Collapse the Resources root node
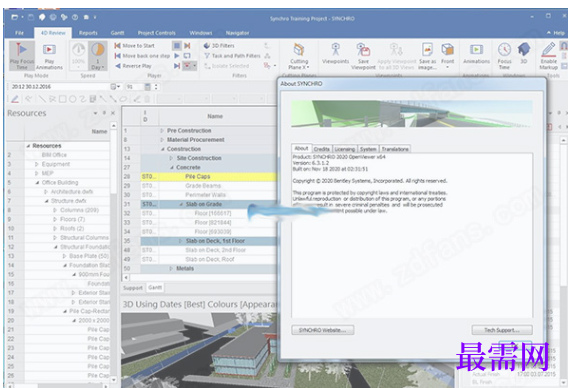The image size is (568, 388). click(28, 146)
